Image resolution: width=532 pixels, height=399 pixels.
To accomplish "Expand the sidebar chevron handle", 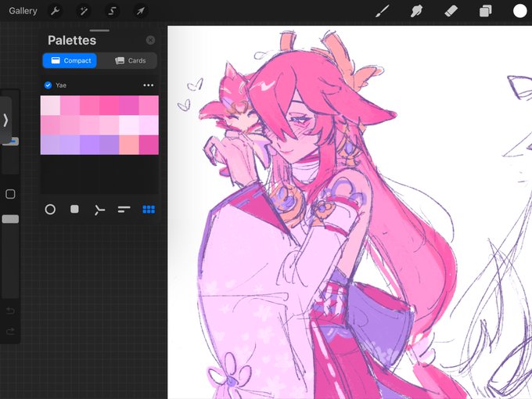I will click(x=5, y=120).
